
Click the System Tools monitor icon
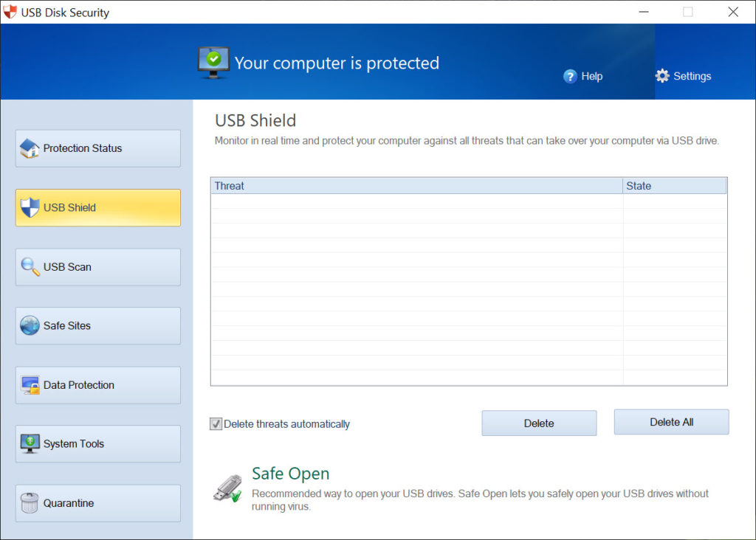click(30, 443)
